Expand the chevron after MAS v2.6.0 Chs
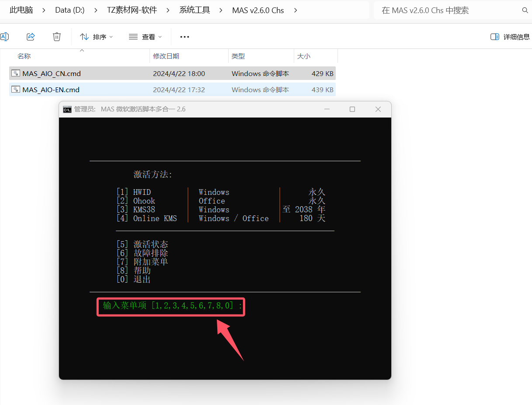 pyautogui.click(x=296, y=10)
